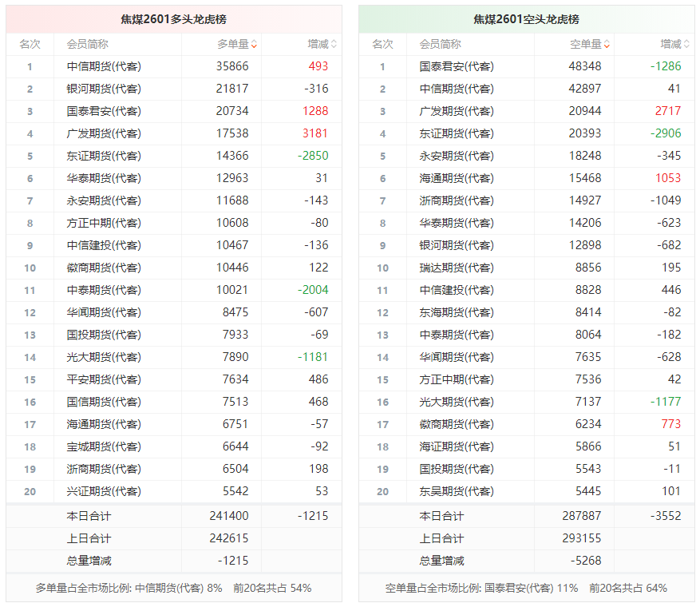This screenshot has width=700, height=607.
Task: Click 名次 header in short table
Action: [x=382, y=44]
